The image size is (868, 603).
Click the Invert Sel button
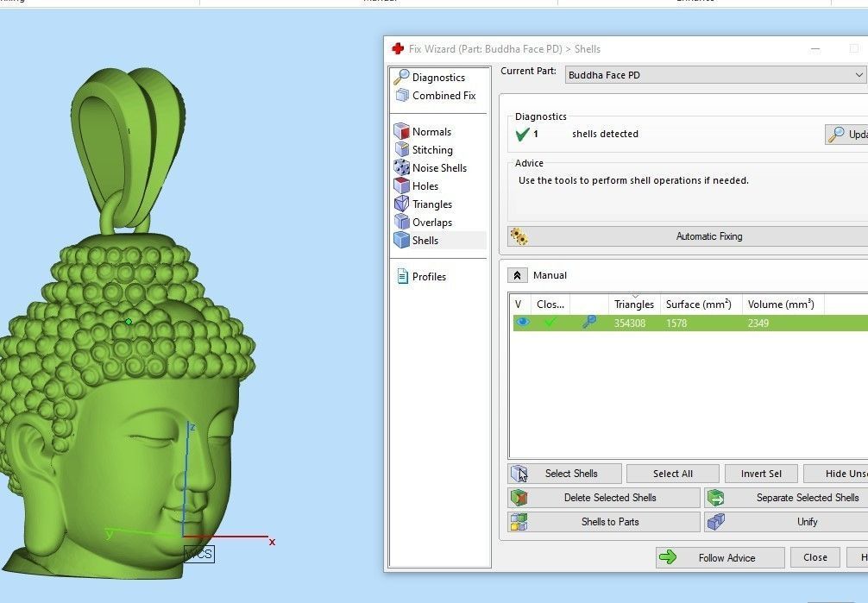(761, 474)
